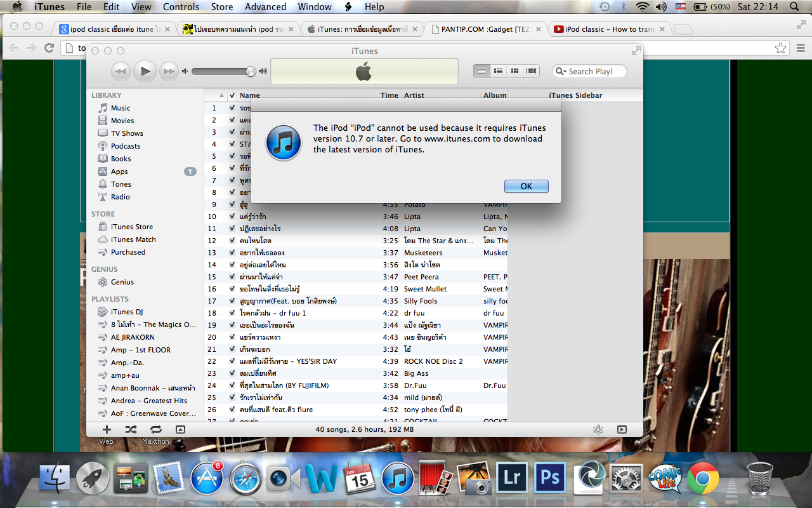Click the Genius atom icon in the status bar
The image size is (812, 508).
(x=598, y=429)
